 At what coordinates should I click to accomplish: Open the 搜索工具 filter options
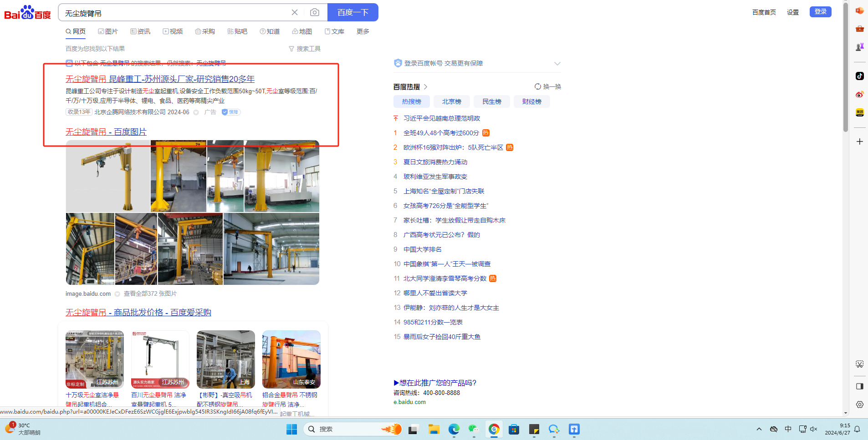pos(305,49)
